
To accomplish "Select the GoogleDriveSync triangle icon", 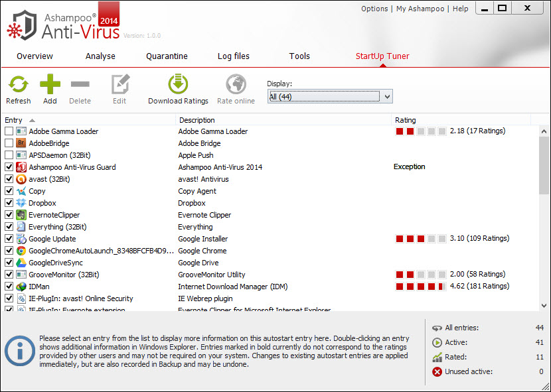I will (x=21, y=263).
